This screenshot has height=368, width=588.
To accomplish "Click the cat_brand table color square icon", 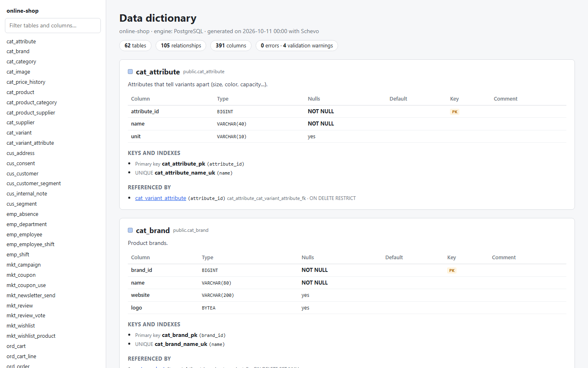I will (x=130, y=230).
